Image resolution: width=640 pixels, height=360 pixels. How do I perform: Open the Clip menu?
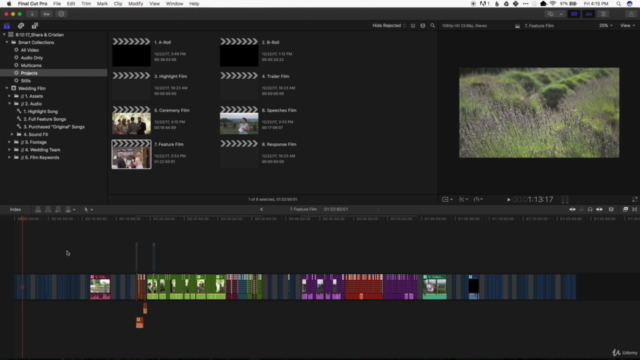(118, 4)
